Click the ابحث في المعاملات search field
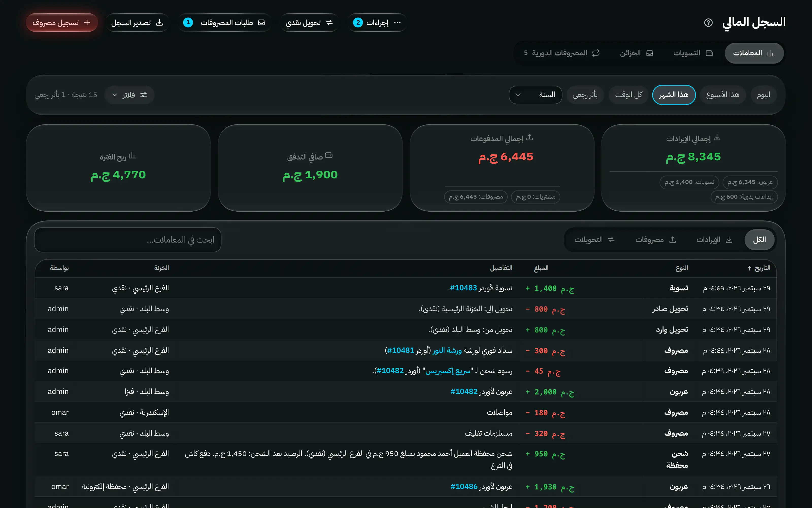812x508 pixels. coord(128,240)
